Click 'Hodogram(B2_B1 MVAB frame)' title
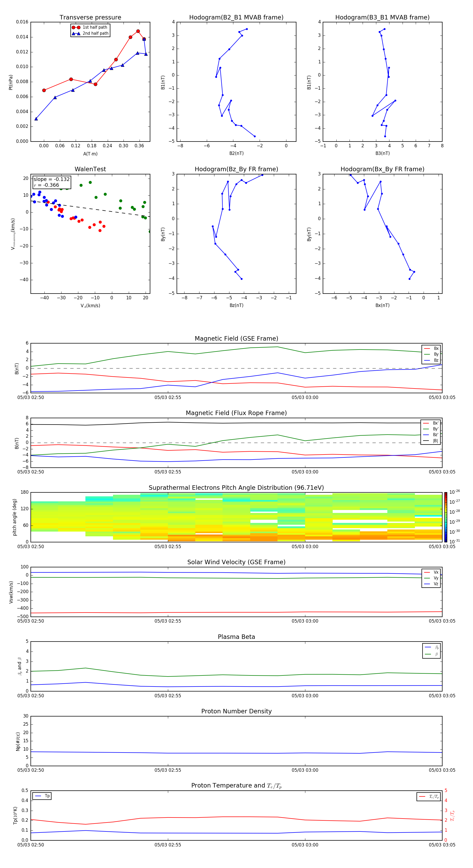Screen dimensions: 473x868 coord(236,18)
